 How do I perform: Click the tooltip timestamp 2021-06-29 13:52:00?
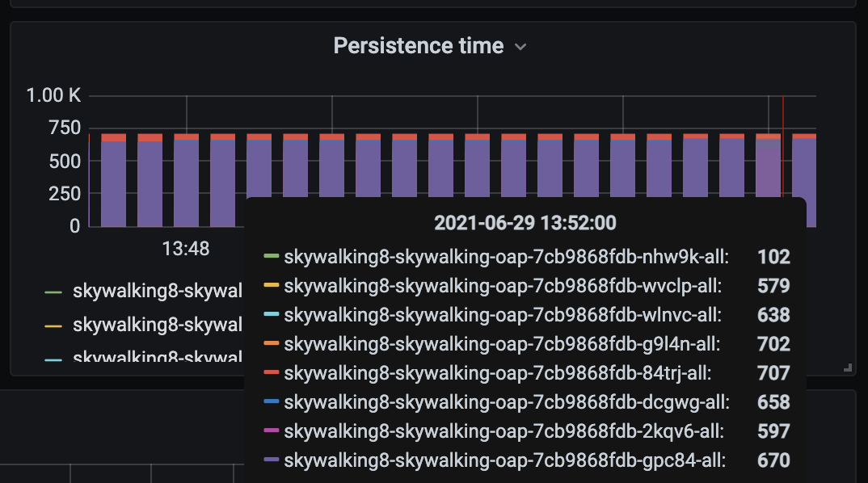pos(525,223)
